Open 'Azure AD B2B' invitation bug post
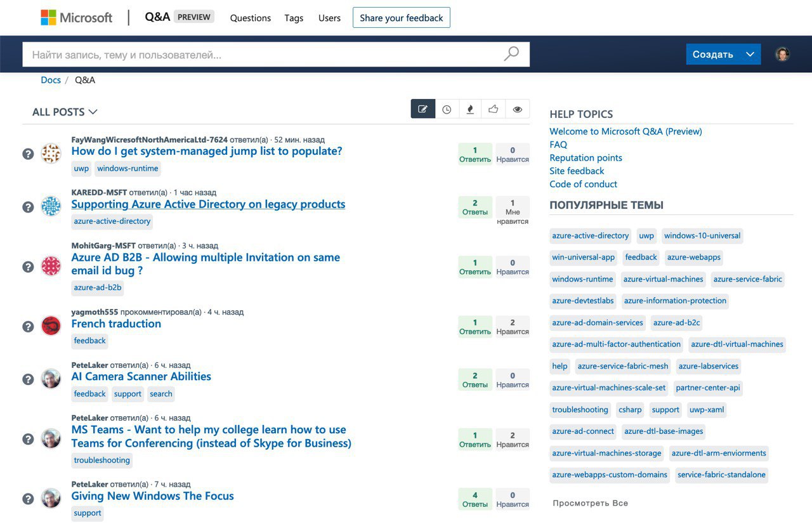Image resolution: width=812 pixels, height=524 pixels. click(x=206, y=264)
